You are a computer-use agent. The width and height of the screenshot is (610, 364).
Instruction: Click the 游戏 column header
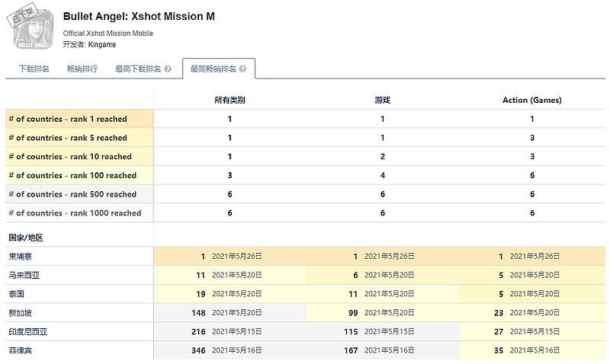[x=382, y=100]
